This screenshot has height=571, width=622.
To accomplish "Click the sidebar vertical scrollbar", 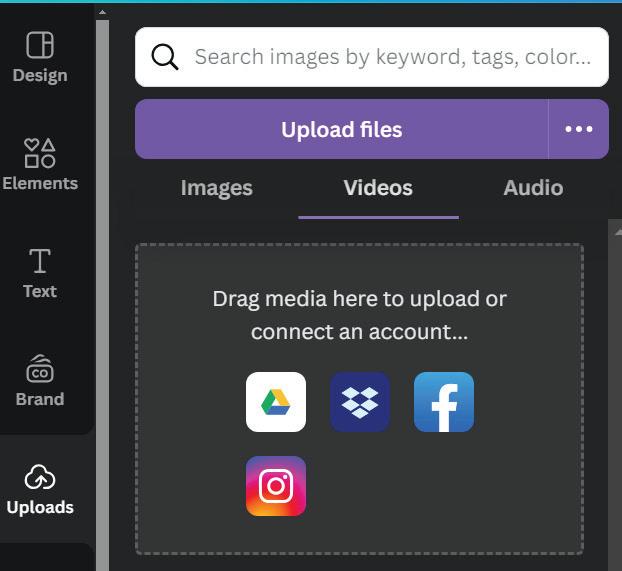I will pyautogui.click(x=102, y=295).
